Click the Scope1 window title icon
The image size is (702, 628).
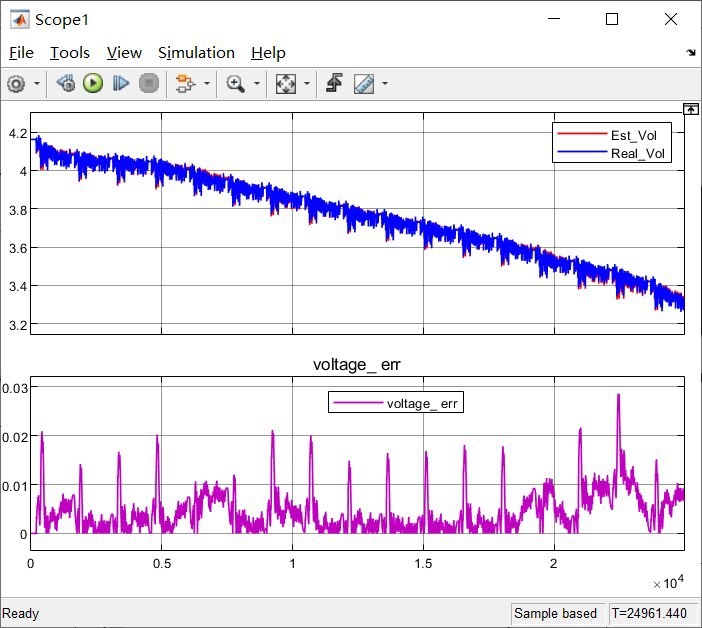(x=20, y=20)
